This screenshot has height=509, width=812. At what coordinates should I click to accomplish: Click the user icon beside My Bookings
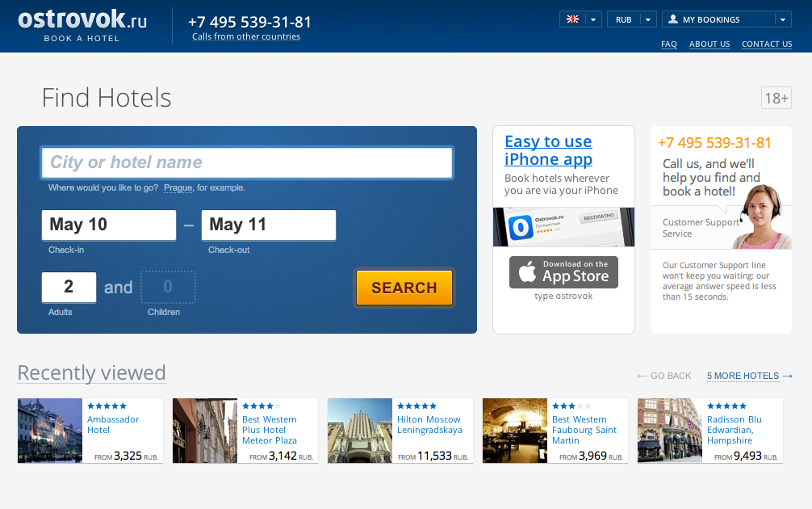point(672,19)
